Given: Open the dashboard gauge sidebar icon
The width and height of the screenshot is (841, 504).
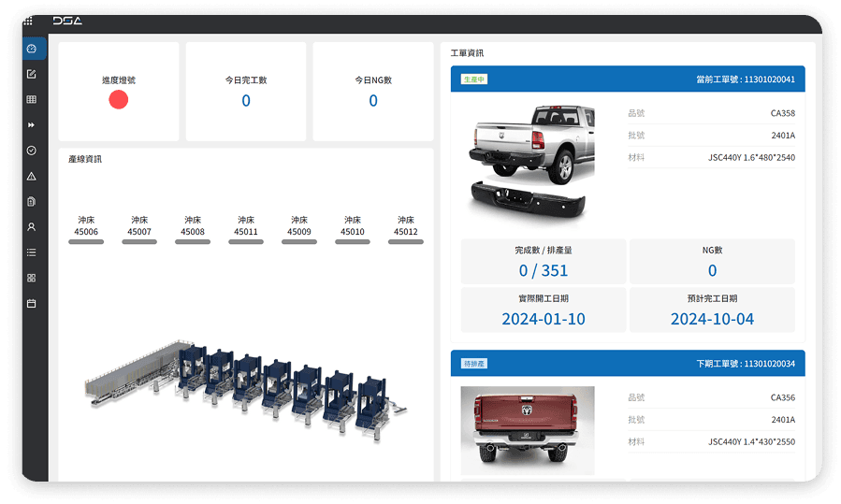Looking at the screenshot, I should coord(32,49).
